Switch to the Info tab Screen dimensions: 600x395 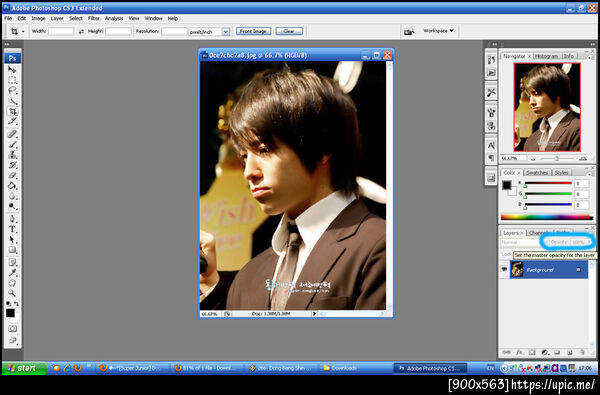[x=569, y=56]
